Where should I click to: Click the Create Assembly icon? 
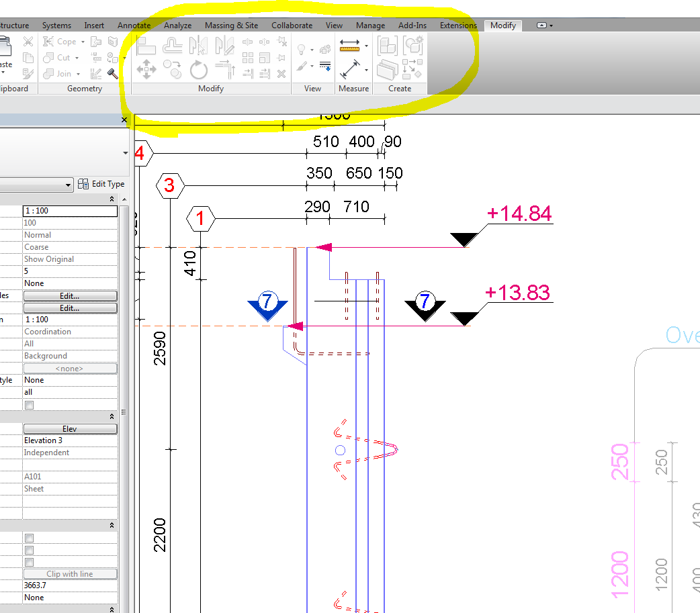coord(387,46)
